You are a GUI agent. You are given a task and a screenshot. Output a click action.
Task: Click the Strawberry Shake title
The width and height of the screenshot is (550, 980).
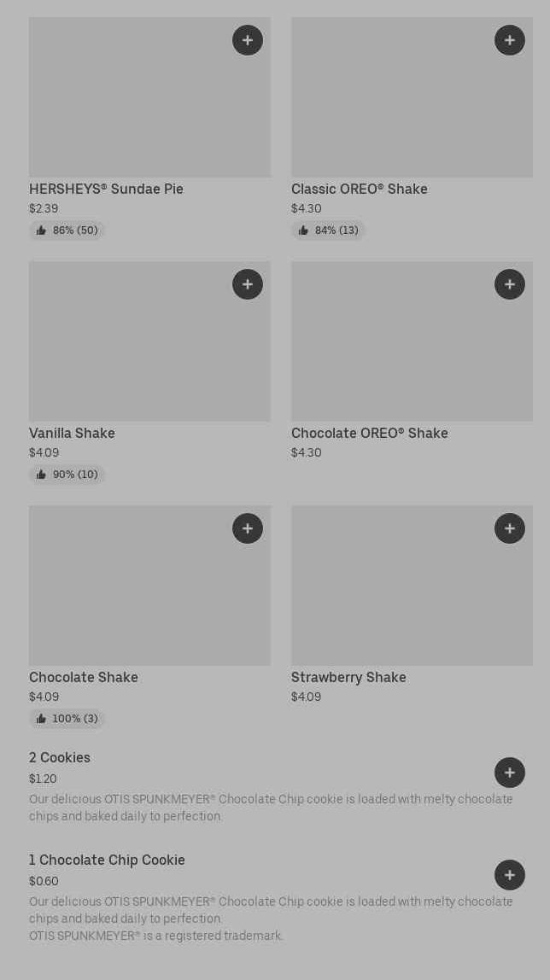coord(348,677)
